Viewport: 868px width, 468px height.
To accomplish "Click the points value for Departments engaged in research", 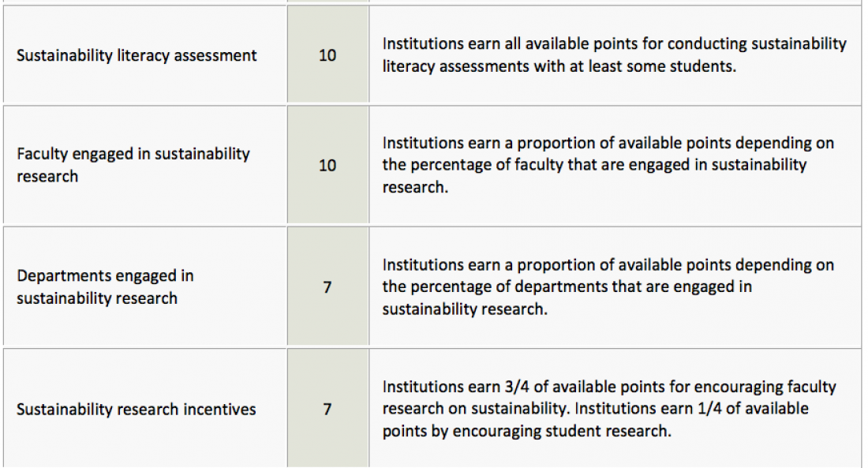I will [x=327, y=287].
